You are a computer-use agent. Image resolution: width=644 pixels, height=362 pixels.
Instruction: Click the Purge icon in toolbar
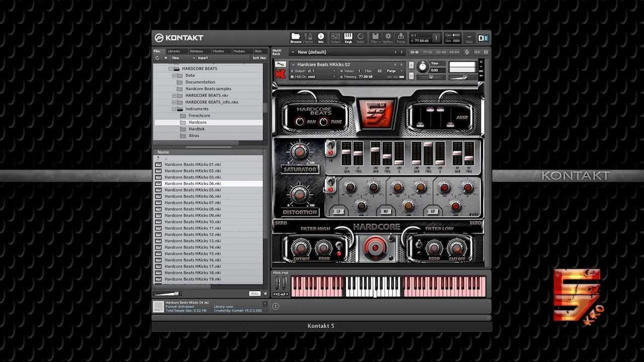401,38
